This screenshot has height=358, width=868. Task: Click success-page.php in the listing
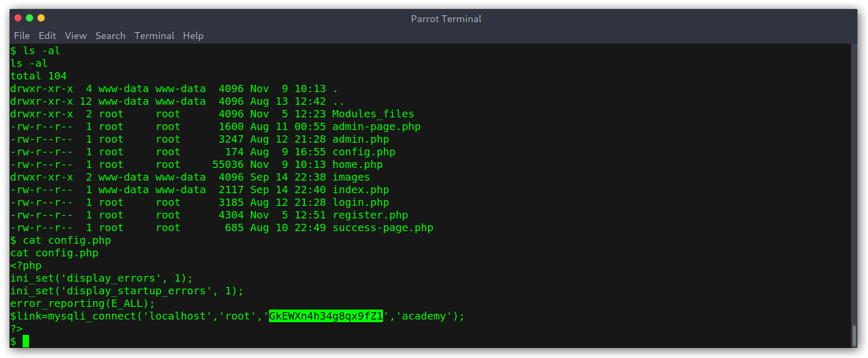(383, 228)
